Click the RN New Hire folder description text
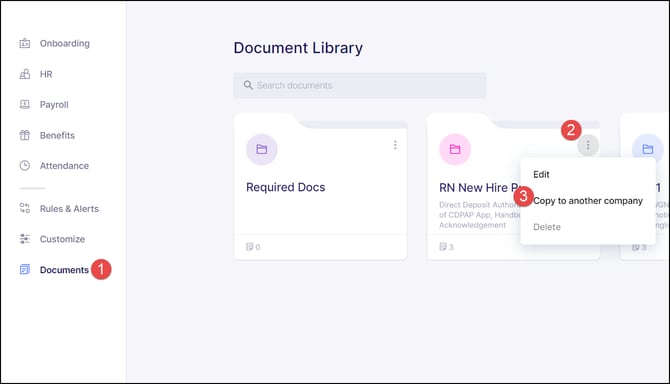Screen dimensions: 670x384 [479, 214]
